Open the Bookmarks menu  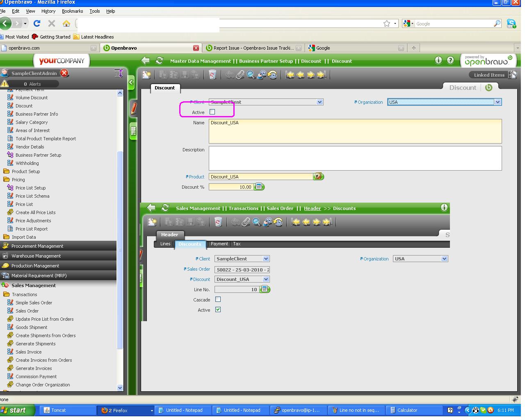pos(72,11)
